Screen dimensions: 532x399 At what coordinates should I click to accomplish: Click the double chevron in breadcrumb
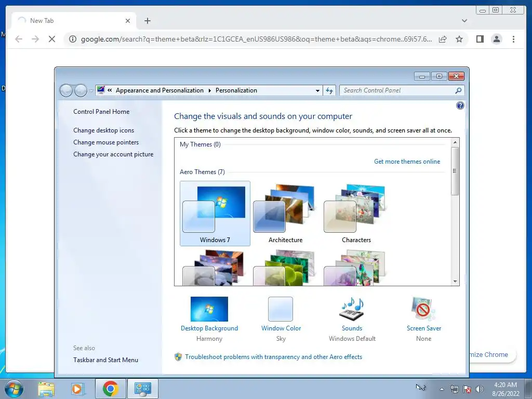110,90
